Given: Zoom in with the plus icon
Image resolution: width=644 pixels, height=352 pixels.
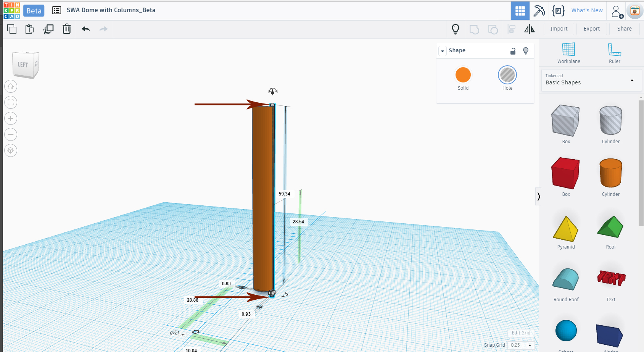Looking at the screenshot, I should (11, 118).
